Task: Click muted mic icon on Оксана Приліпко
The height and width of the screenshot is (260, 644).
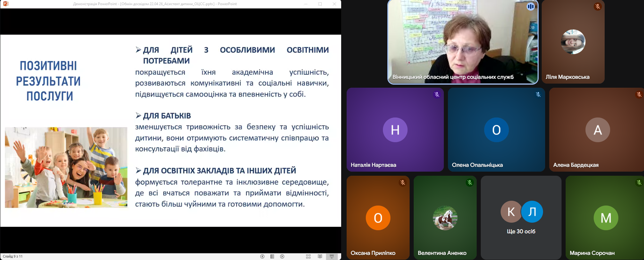Action: click(402, 183)
